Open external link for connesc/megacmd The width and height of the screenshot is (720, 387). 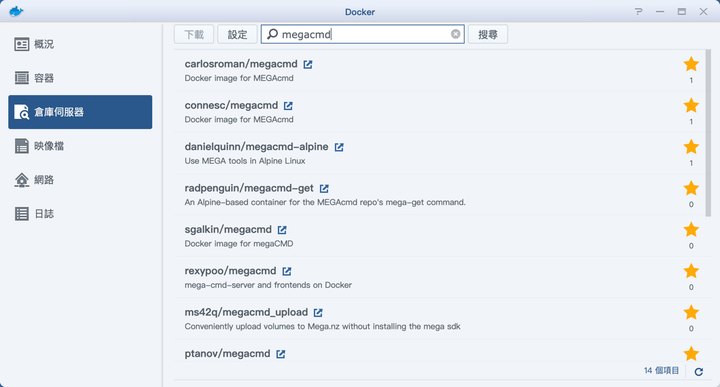click(x=288, y=106)
